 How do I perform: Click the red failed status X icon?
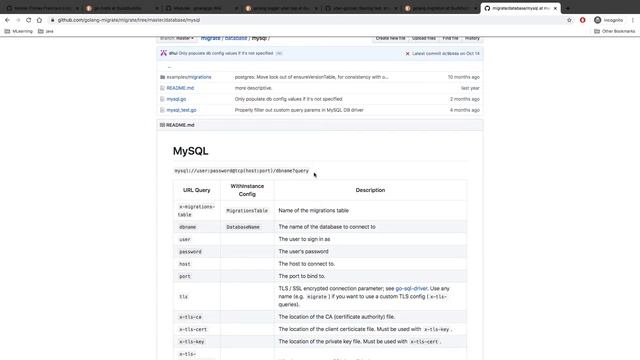(x=407, y=53)
